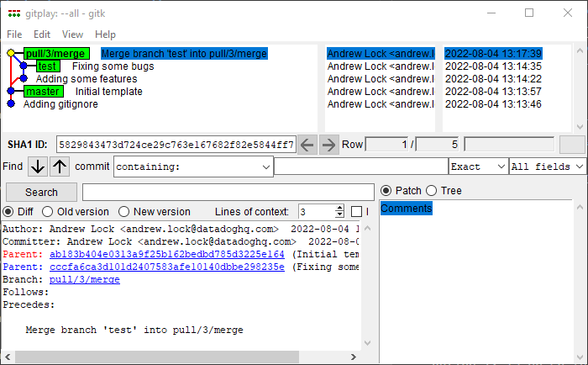Toggle the checkbox next to Lines of context

[x=357, y=212]
